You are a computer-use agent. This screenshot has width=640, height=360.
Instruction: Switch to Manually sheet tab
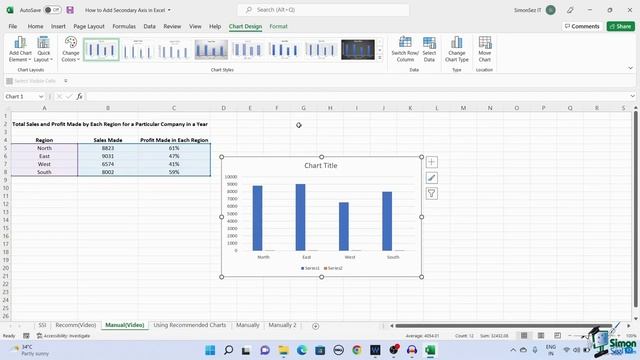click(x=247, y=325)
